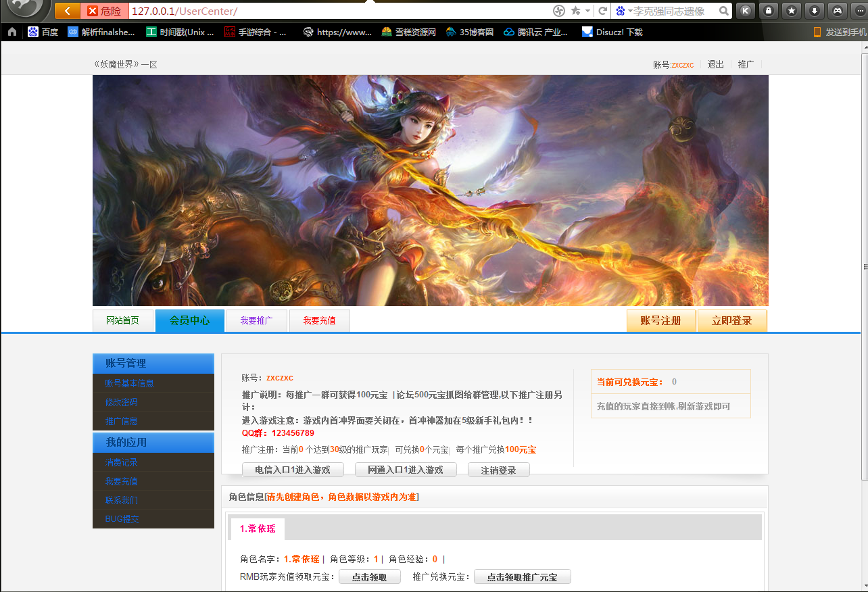Click the 推广 link in top header
This screenshot has height=592, width=868.
[746, 65]
